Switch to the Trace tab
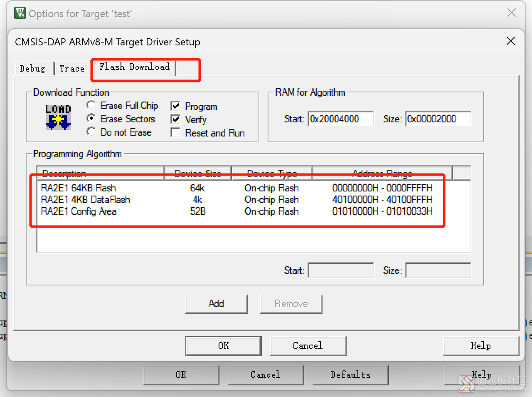The image size is (532, 397). tap(72, 69)
